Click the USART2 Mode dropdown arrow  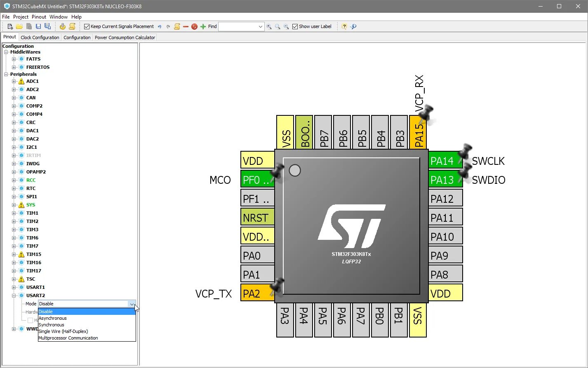point(132,304)
